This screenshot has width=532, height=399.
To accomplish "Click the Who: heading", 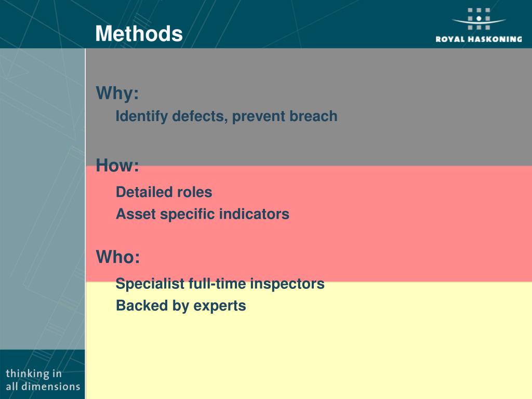I will (x=118, y=257).
